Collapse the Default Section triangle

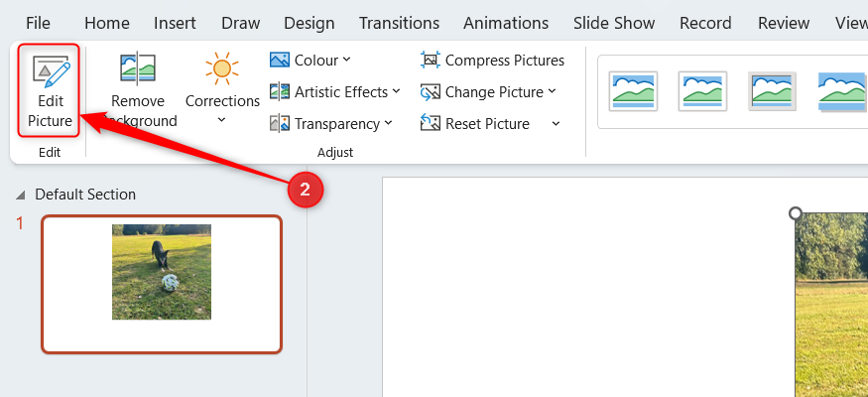pyautogui.click(x=21, y=195)
